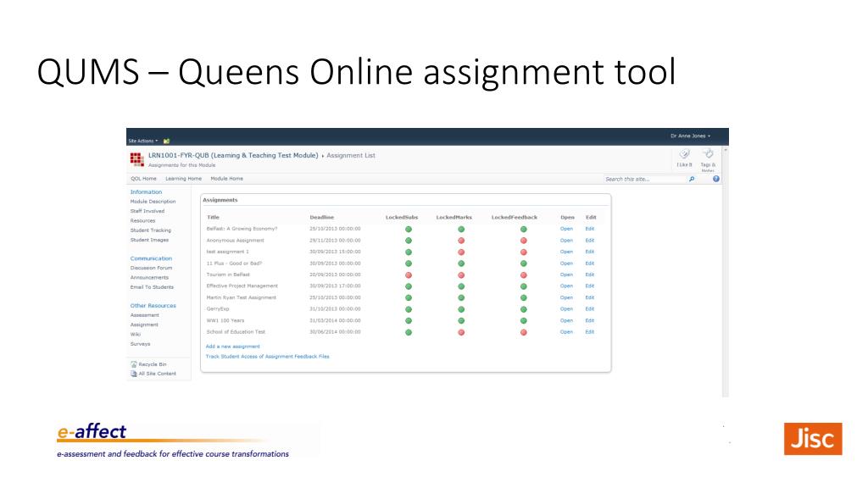Click the Information sidebar heading
Image resolution: width=868 pixels, height=488 pixels.
(146, 192)
